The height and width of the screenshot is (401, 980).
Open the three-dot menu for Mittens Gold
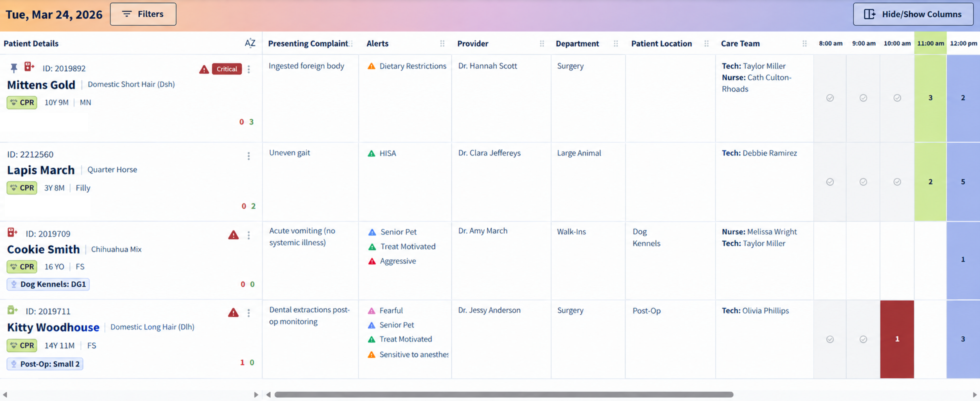(248, 69)
